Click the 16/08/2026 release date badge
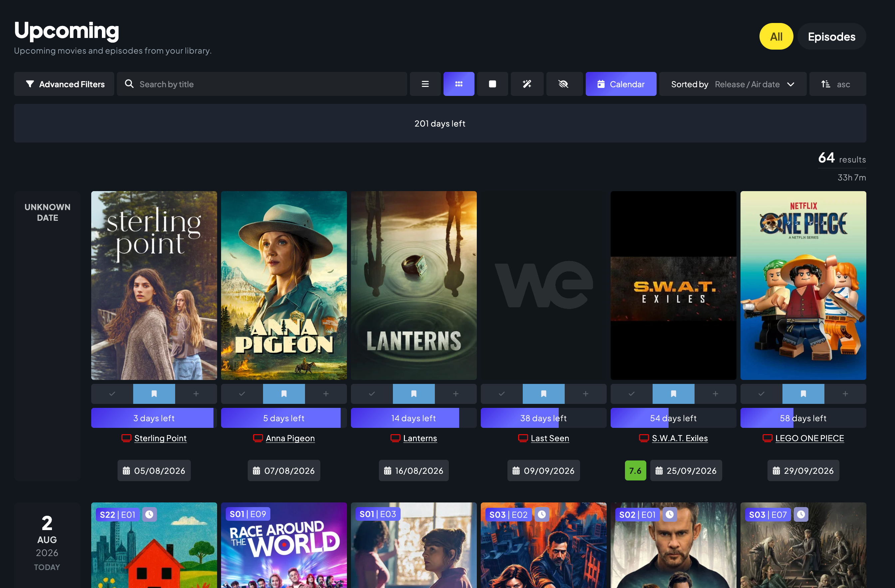 point(414,470)
